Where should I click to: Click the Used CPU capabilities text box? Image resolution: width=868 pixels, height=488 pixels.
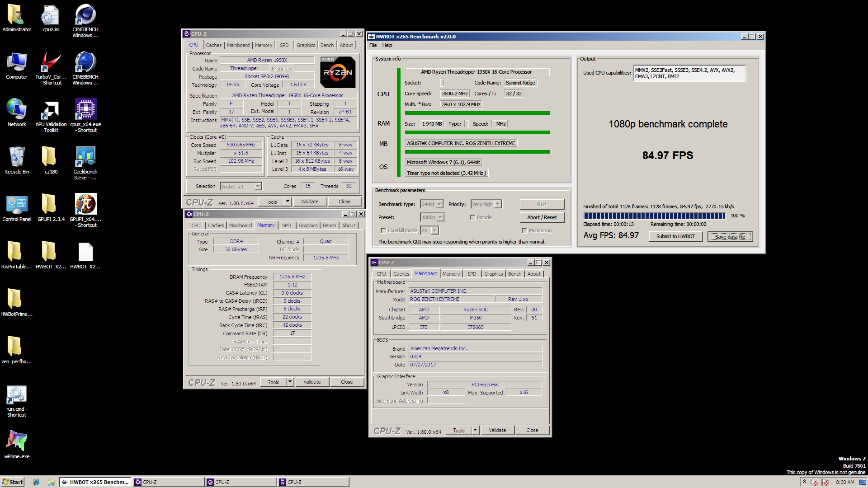689,73
